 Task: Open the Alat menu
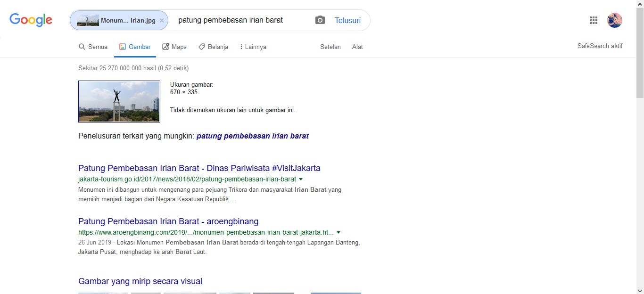coord(357,47)
